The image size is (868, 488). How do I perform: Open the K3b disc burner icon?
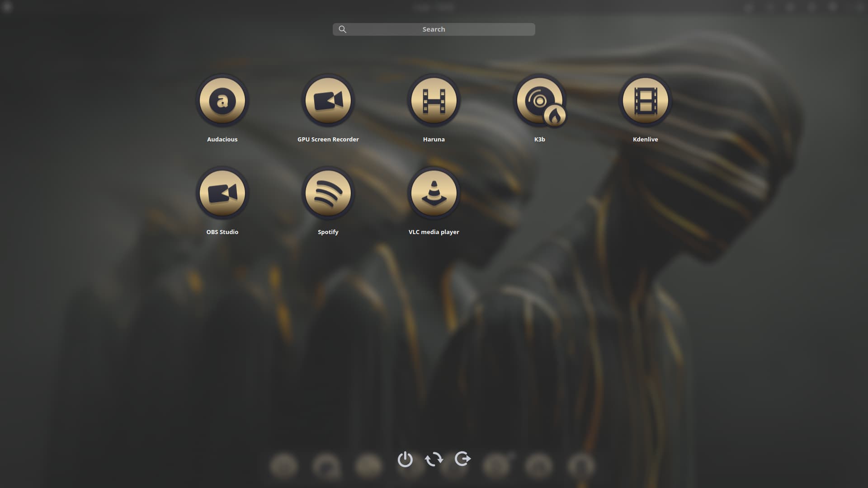coord(539,100)
